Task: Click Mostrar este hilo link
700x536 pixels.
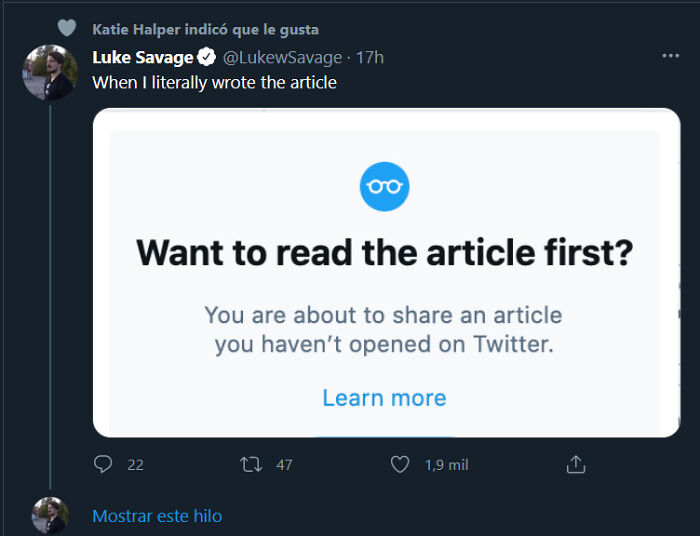Action: click(x=157, y=516)
